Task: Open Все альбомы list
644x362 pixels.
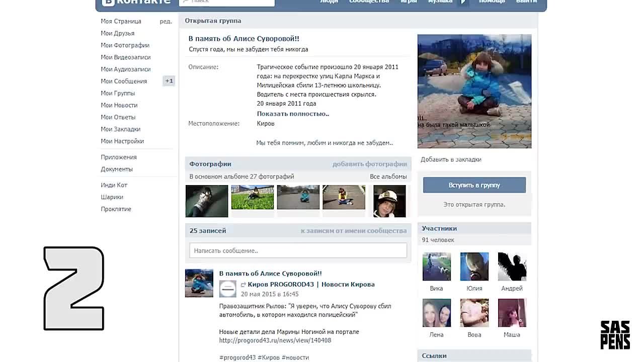Action: coord(388,176)
